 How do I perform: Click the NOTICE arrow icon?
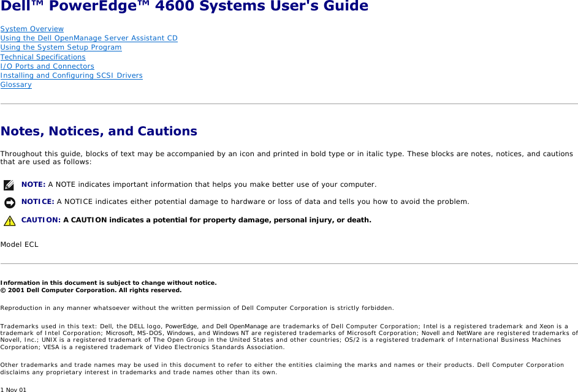coord(9,202)
